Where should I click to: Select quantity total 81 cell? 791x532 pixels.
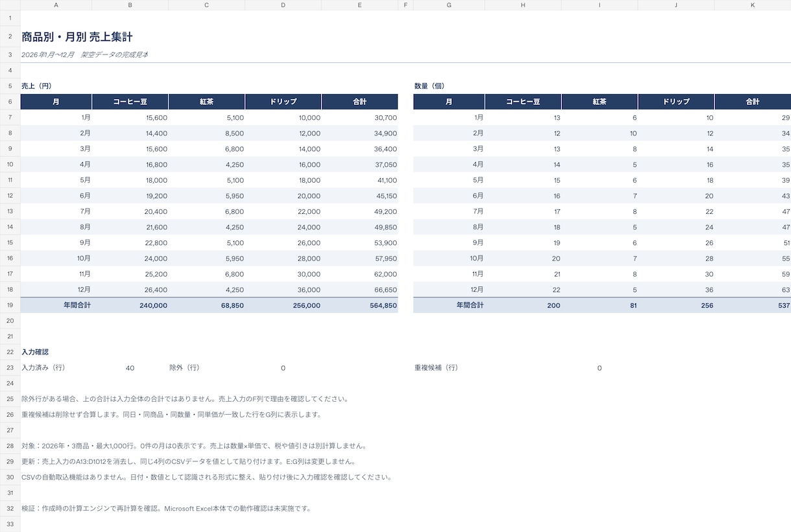600,305
